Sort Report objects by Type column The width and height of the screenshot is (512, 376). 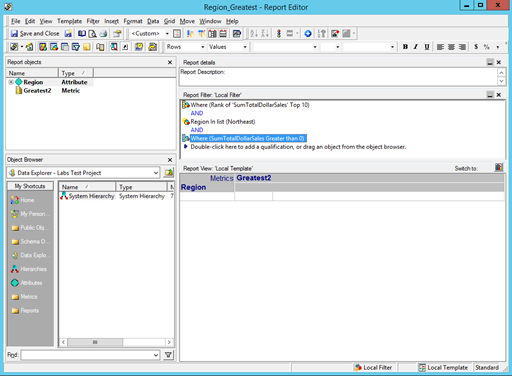(x=76, y=73)
